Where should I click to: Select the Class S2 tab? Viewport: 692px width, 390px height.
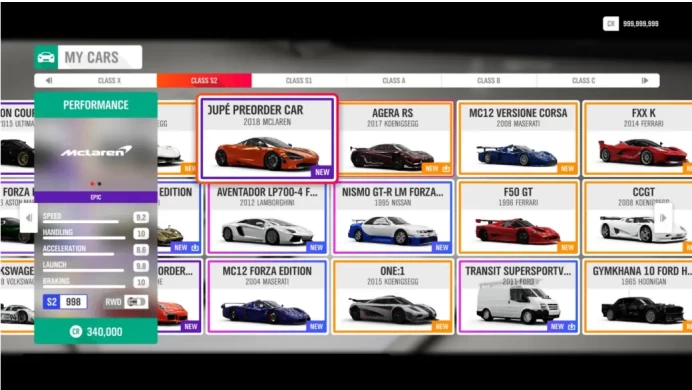[204, 81]
